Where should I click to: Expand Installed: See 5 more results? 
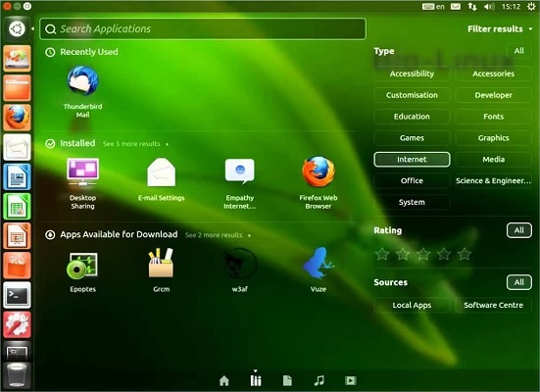tap(135, 144)
